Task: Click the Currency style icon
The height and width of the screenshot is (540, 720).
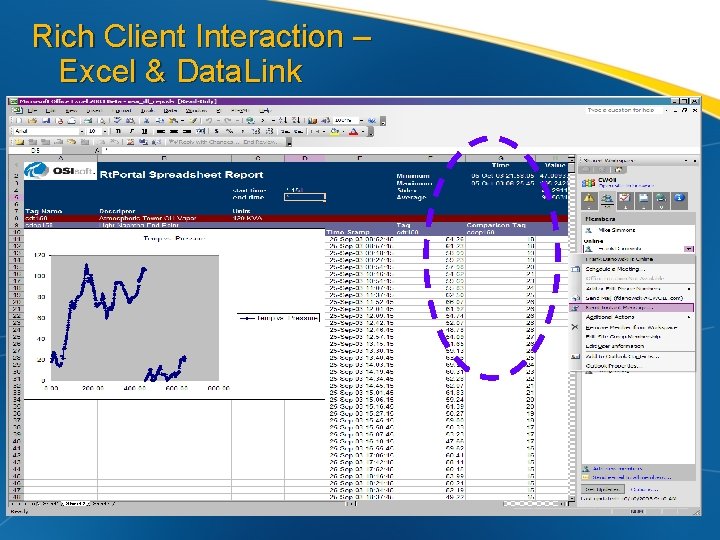Action: [x=217, y=131]
